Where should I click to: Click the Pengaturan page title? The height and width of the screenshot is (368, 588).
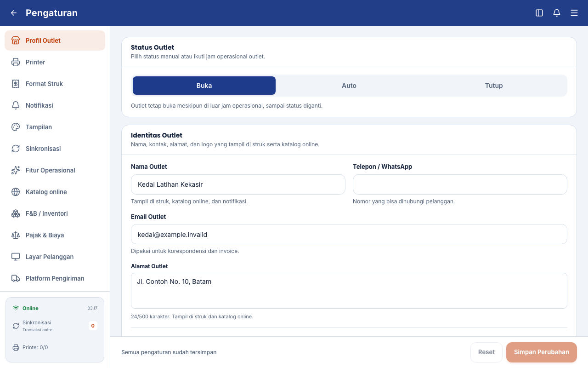tap(51, 13)
